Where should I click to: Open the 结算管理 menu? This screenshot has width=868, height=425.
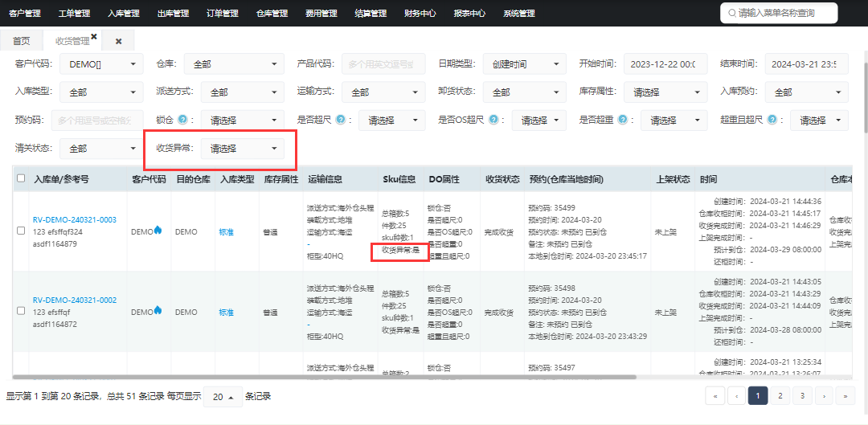tap(371, 14)
